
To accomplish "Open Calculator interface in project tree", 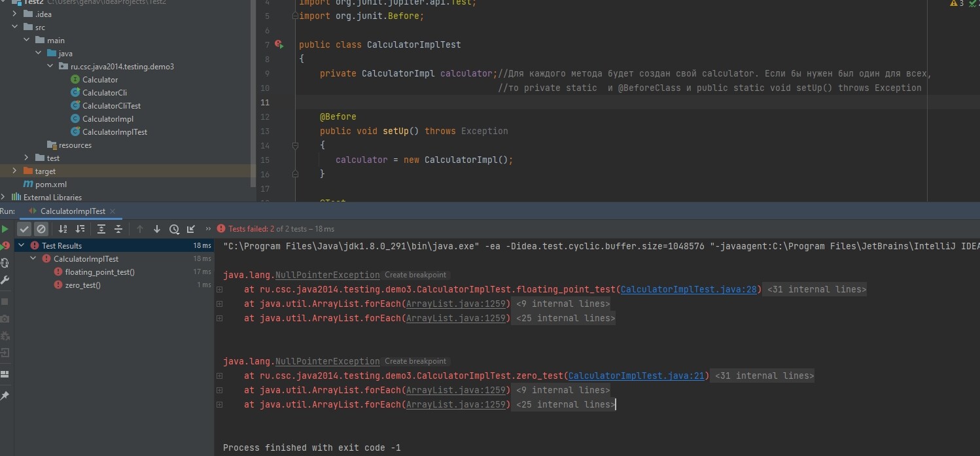I will (100, 79).
